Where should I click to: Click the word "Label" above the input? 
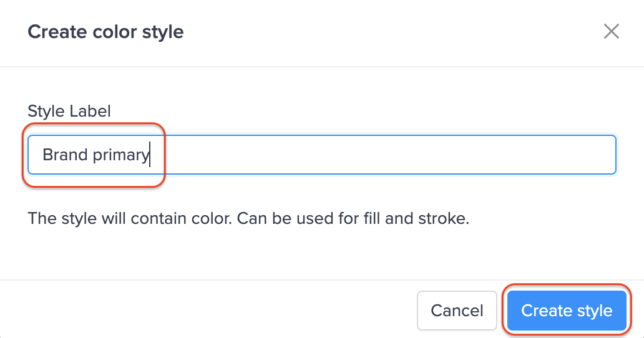[90, 111]
